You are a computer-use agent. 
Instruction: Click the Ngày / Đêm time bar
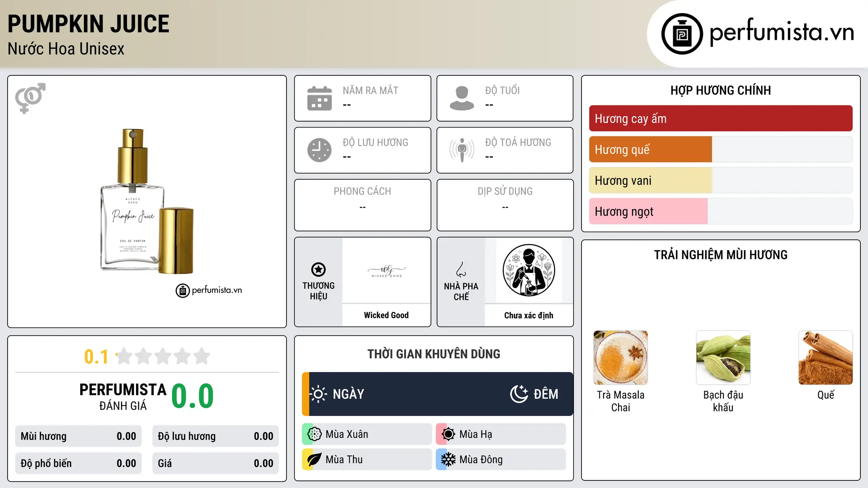click(x=437, y=394)
